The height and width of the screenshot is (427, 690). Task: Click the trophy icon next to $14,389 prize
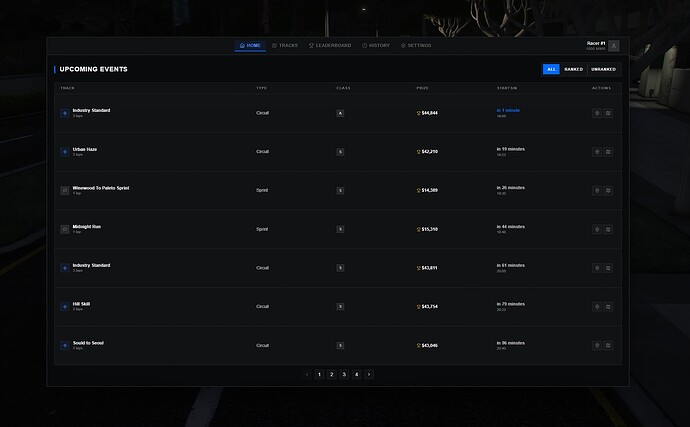[418, 190]
